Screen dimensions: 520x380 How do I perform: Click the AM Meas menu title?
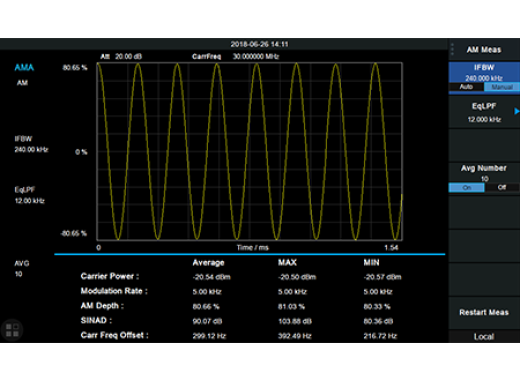484,50
